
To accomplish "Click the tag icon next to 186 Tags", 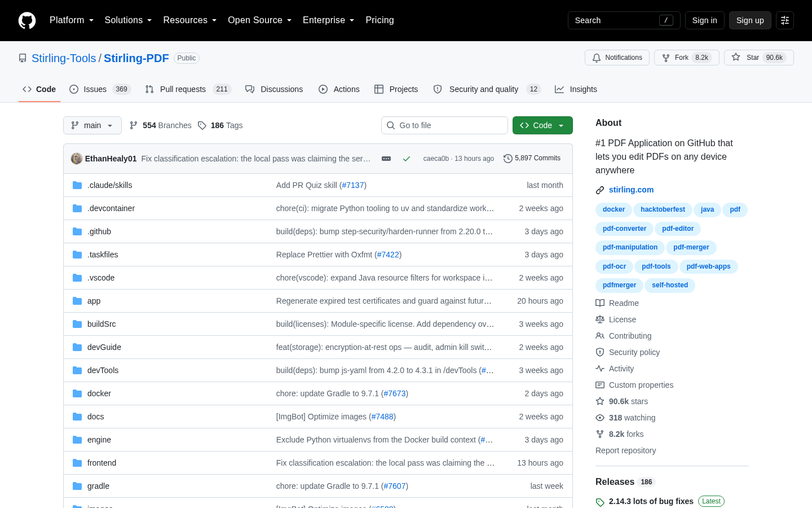I will 202,125.
